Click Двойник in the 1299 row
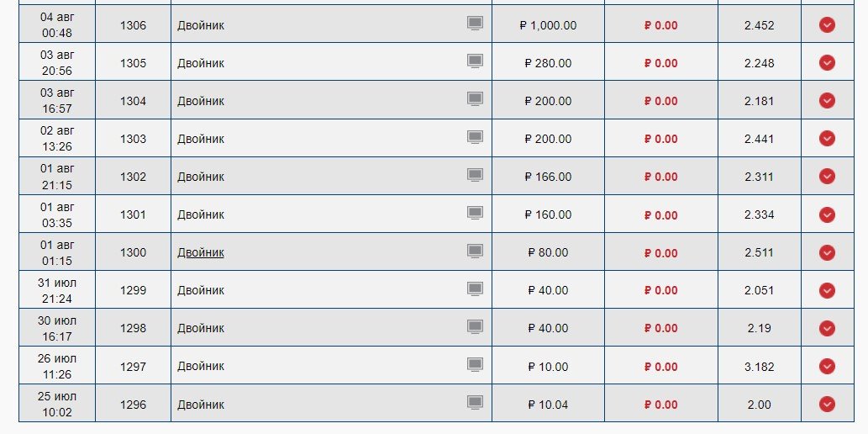The image size is (868, 434). coord(201,290)
